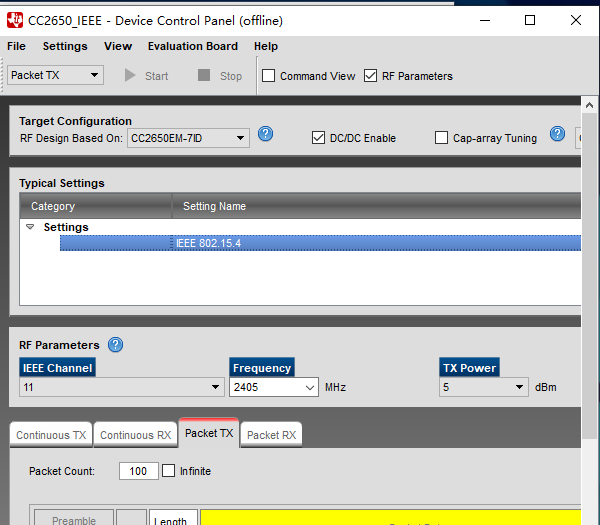Click the scrollbar up arrow
Screen dimensions: 600x525
(x=589, y=105)
